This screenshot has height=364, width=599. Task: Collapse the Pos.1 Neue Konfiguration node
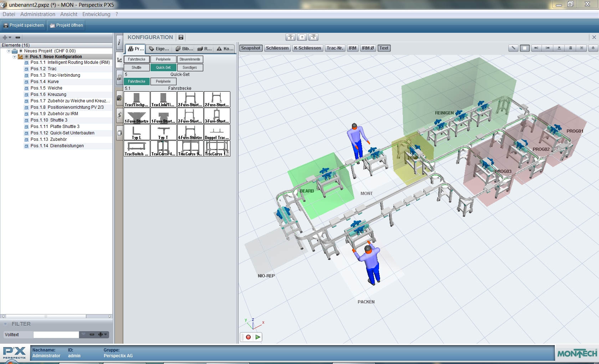(x=15, y=57)
